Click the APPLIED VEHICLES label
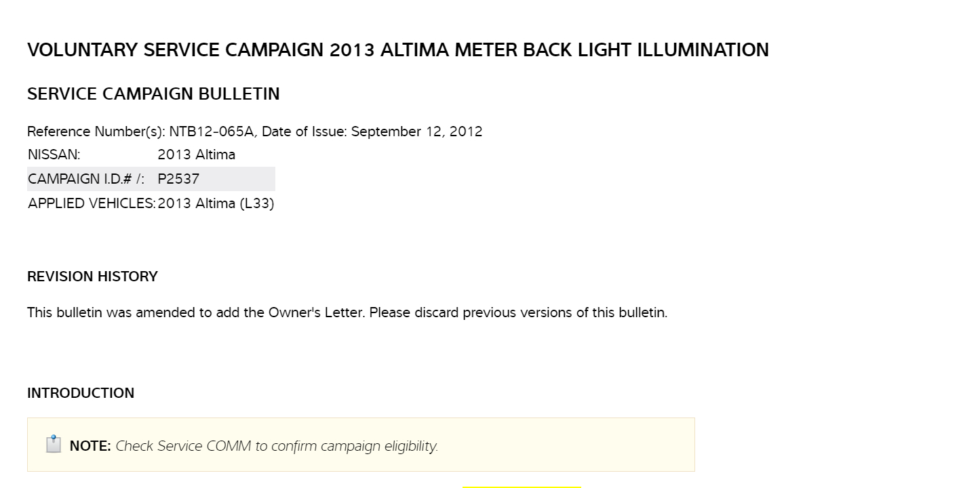The height and width of the screenshot is (488, 980). point(92,203)
